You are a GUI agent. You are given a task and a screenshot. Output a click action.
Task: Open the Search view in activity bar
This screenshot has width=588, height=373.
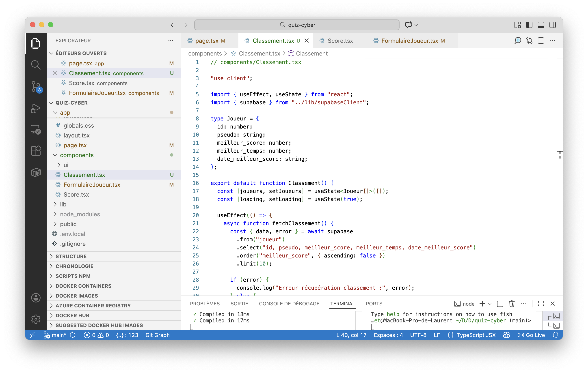(x=36, y=65)
